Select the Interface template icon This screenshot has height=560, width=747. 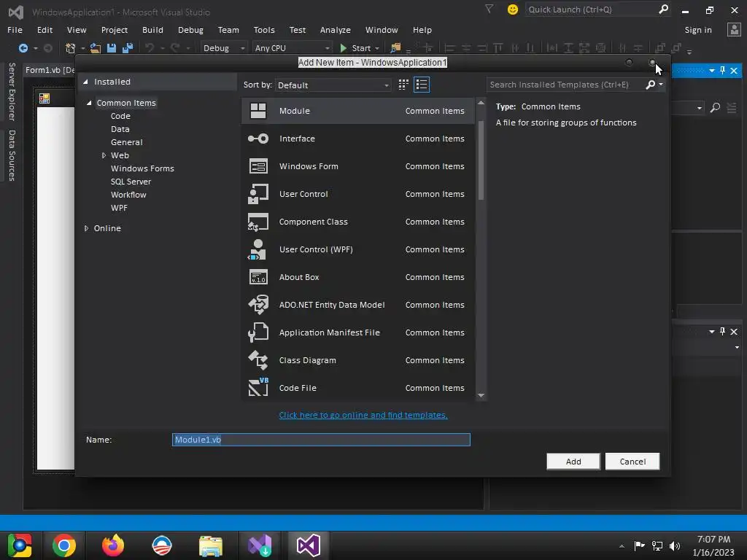coord(258,139)
